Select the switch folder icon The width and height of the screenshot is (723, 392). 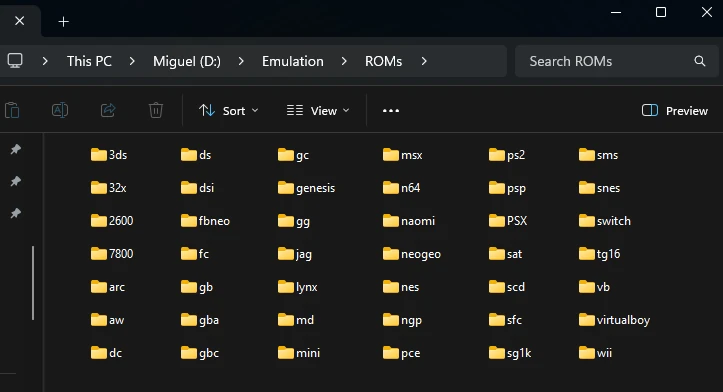coord(587,220)
